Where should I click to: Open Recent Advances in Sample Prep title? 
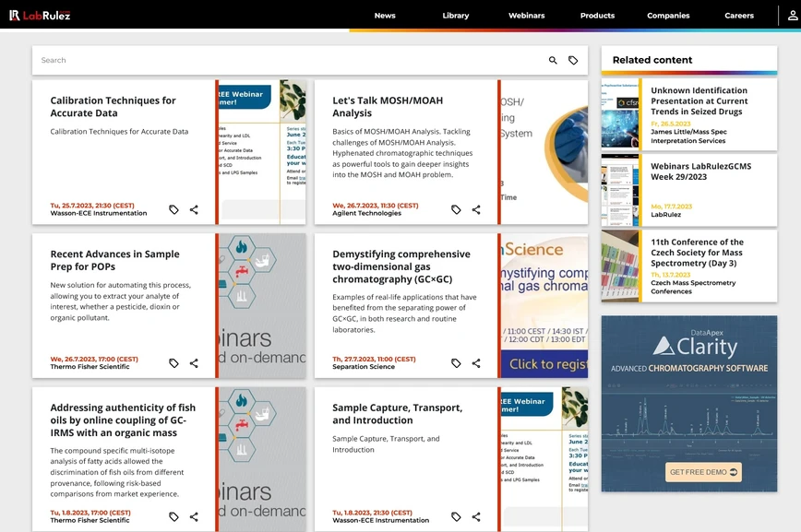tap(115, 260)
